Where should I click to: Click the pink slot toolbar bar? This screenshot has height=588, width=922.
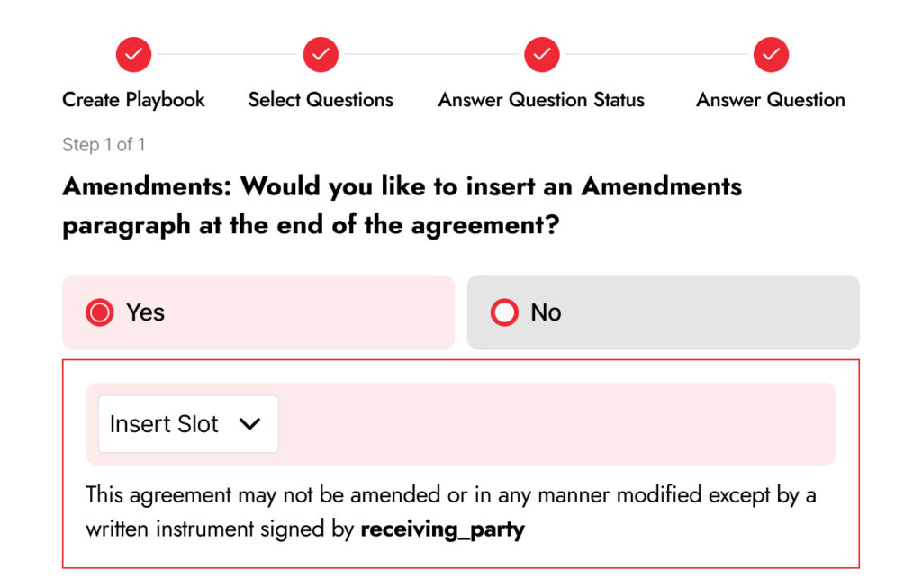pyautogui.click(x=558, y=424)
